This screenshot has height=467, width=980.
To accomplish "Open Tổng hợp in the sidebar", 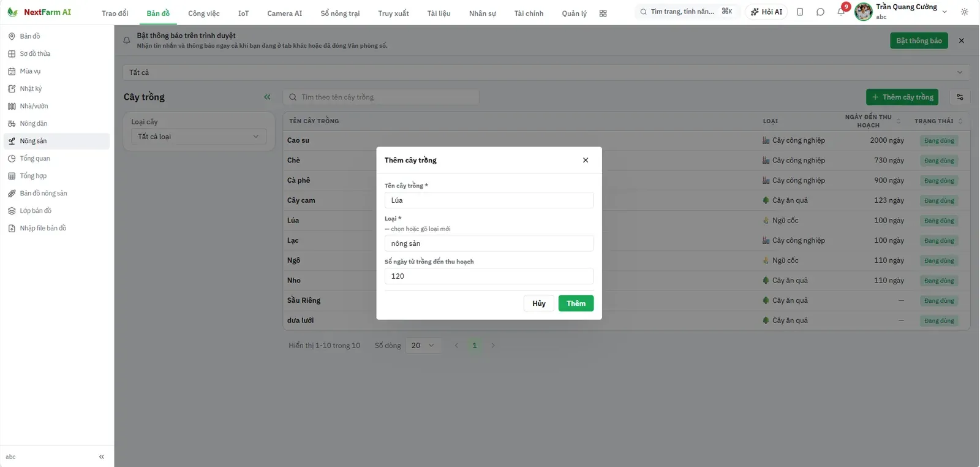I will (56, 176).
